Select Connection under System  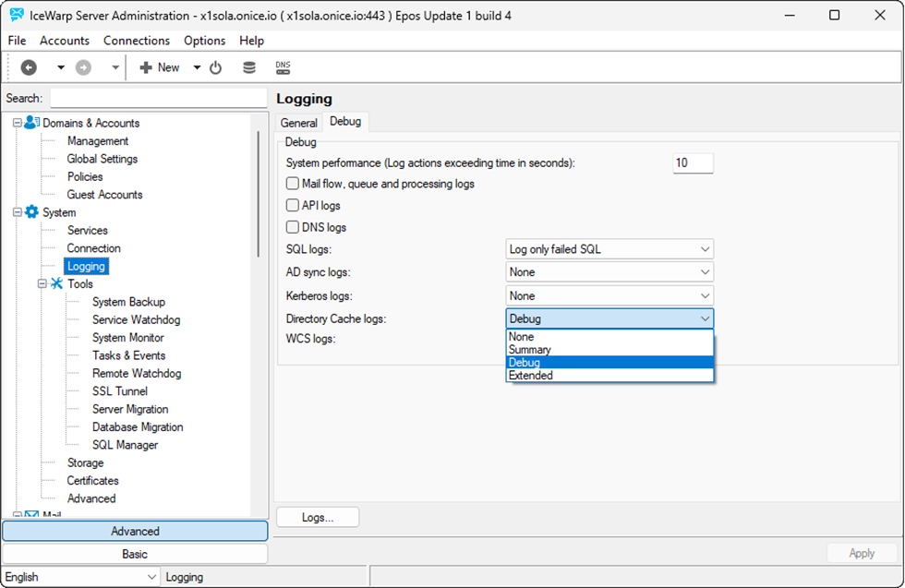(93, 248)
